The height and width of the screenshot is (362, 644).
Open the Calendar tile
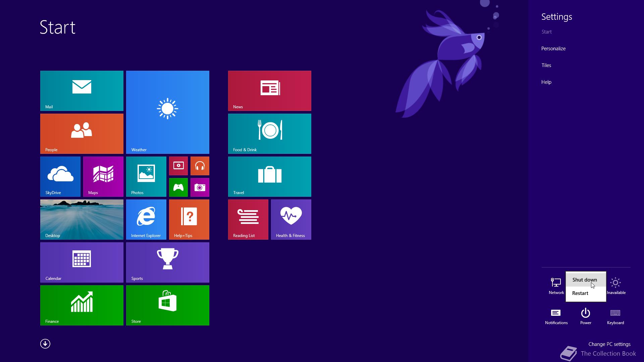[82, 262]
